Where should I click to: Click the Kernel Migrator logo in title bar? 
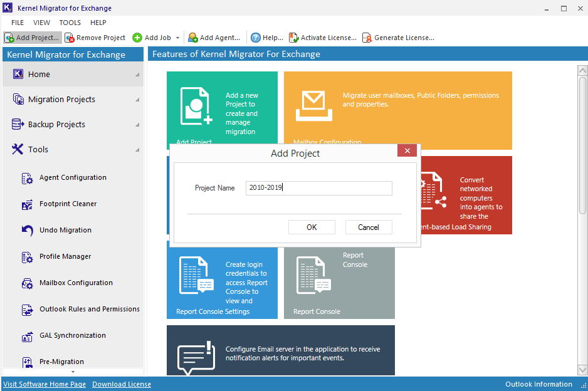8,8
